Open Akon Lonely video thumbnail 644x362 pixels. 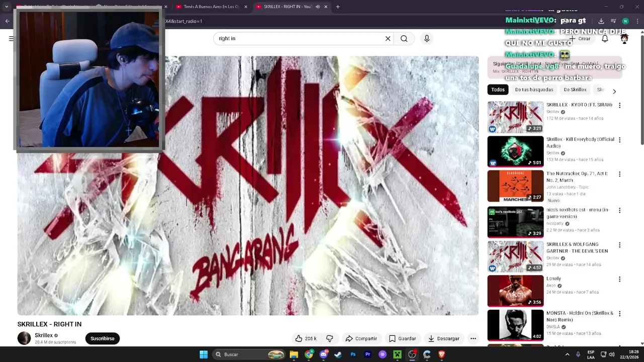coord(515,291)
